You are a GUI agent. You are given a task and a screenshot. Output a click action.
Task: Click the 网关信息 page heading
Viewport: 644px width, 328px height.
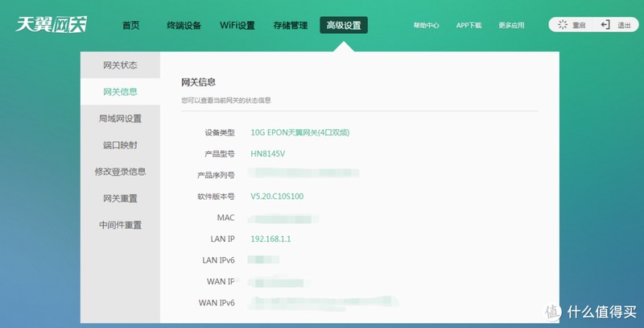click(198, 81)
